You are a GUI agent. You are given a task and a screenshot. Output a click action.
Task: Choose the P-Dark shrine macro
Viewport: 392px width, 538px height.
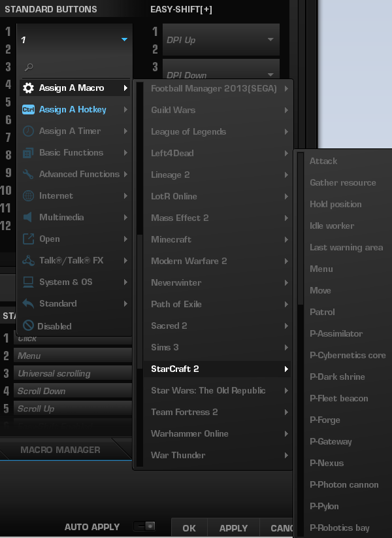tap(338, 377)
